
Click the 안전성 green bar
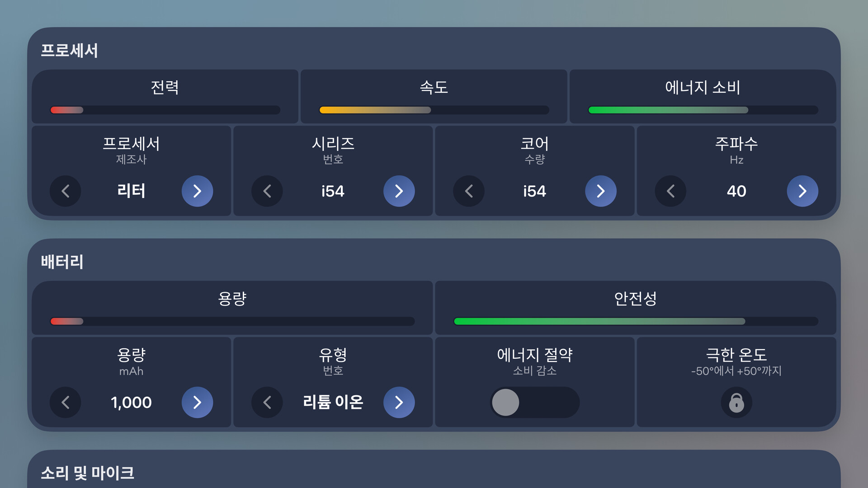(x=636, y=321)
